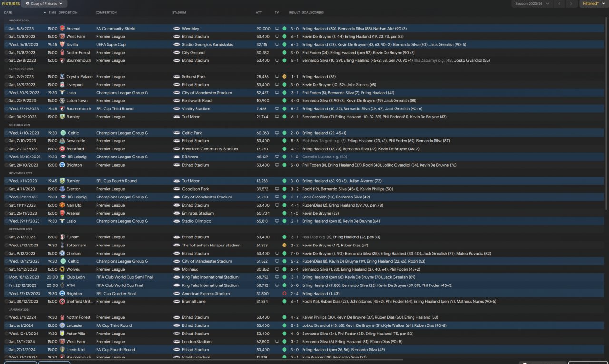Click the Castello Lukeba o.g. (50) goalscorer text
Image resolution: width=609 pixels, height=364 pixels.
point(324,157)
